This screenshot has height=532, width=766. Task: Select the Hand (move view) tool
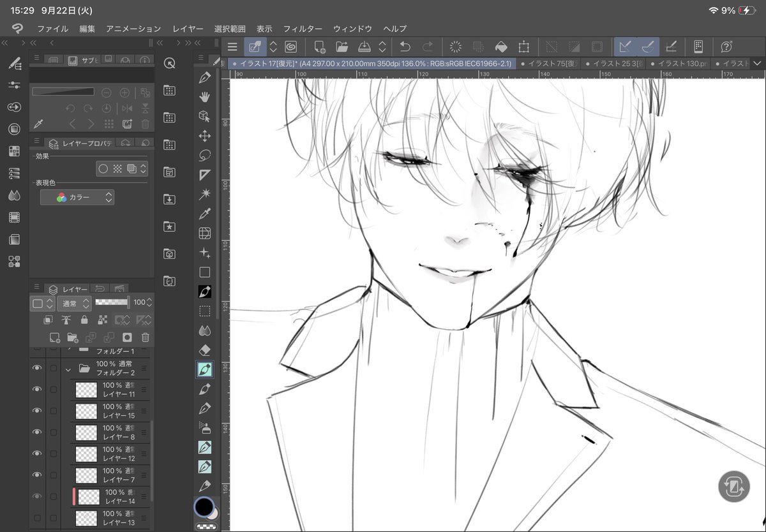tap(205, 97)
